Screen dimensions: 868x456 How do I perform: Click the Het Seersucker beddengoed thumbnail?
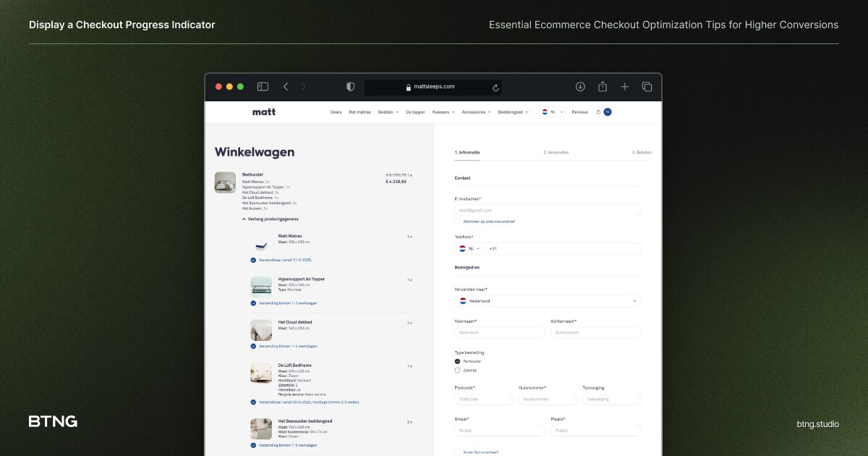261,429
